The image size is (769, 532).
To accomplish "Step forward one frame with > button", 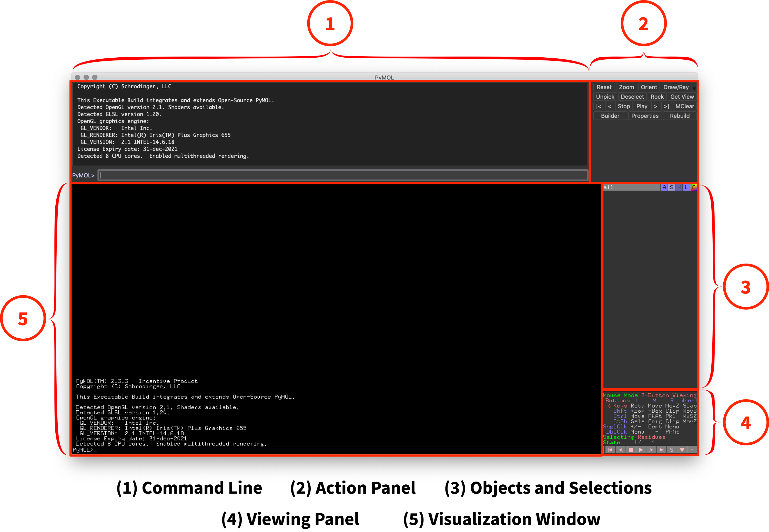I will (655, 106).
